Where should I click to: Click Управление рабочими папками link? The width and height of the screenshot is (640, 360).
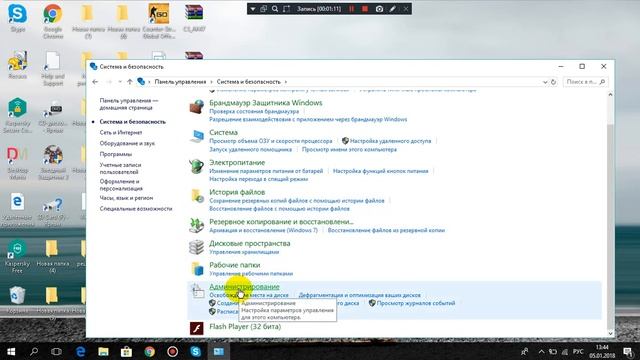pos(251,273)
